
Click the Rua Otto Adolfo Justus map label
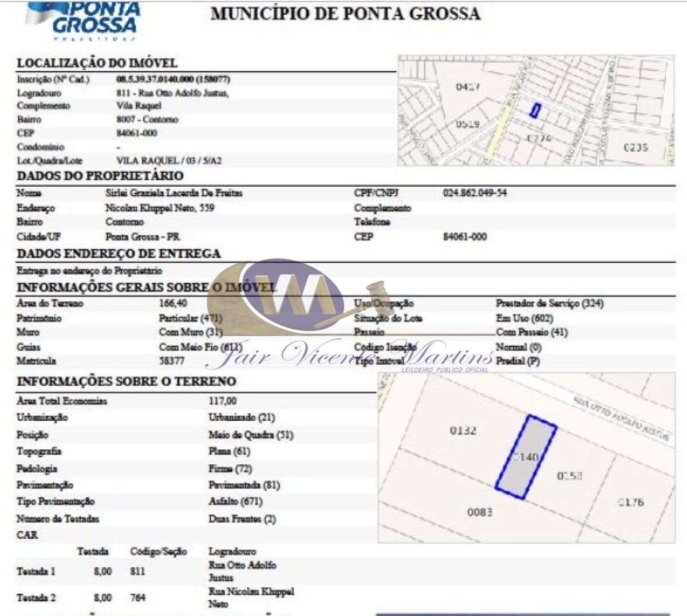[x=622, y=417]
